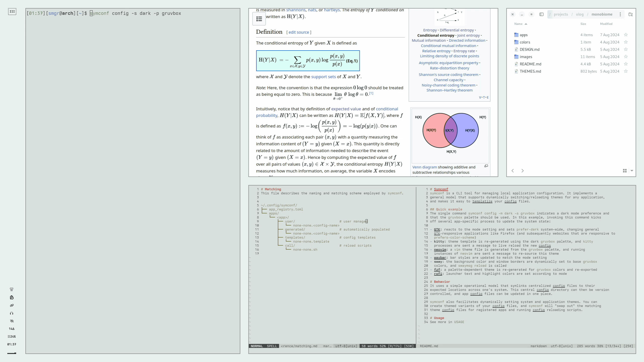This screenshot has width=644, height=362.
Task: Open the THEMES.md file
Action: point(530,71)
